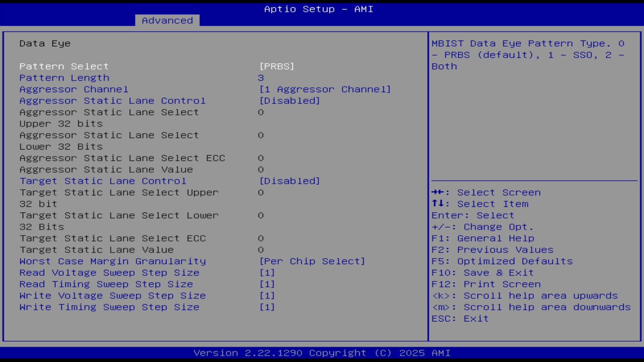
Task: Open the Worst Case Margin Granularity option
Action: click(x=112, y=261)
